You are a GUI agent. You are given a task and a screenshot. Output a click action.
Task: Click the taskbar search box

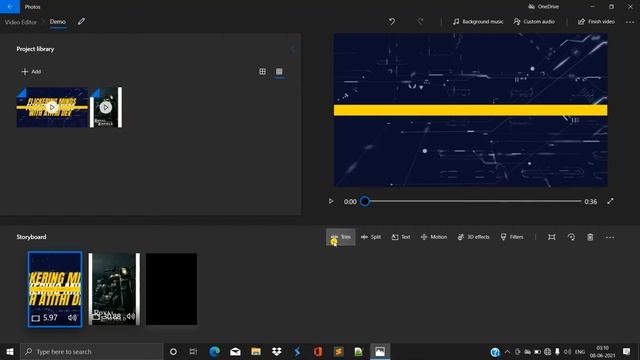point(91,351)
